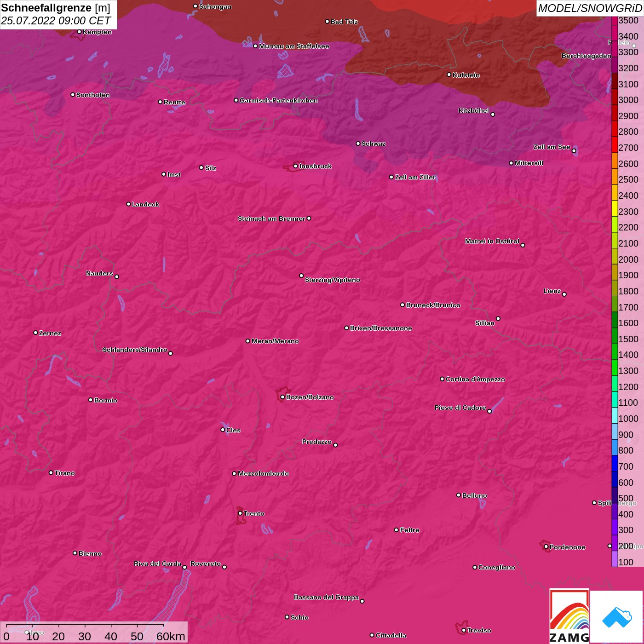Select the Matrei in Osttirol label

tap(492, 241)
